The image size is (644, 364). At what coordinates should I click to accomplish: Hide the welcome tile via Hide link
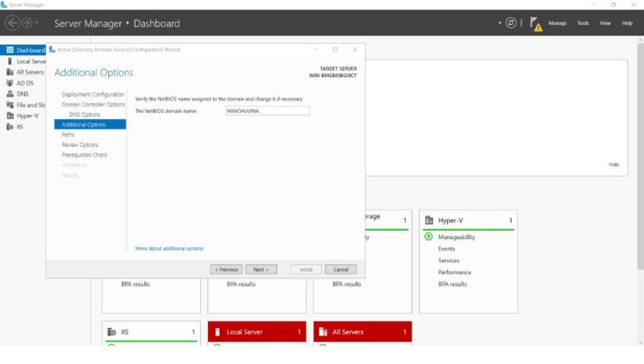614,164
